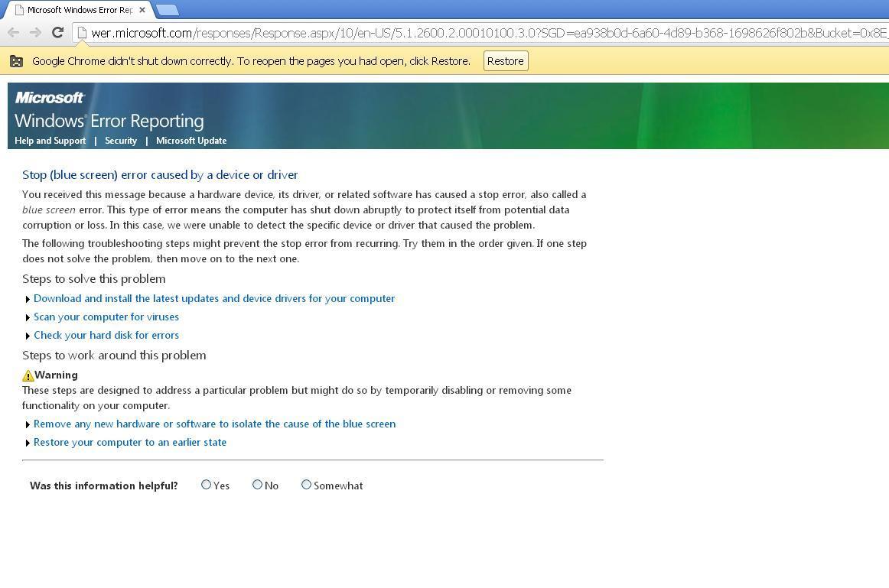Open Security menu link
Image resolution: width=889 pixels, height=588 pixels.
[121, 141]
